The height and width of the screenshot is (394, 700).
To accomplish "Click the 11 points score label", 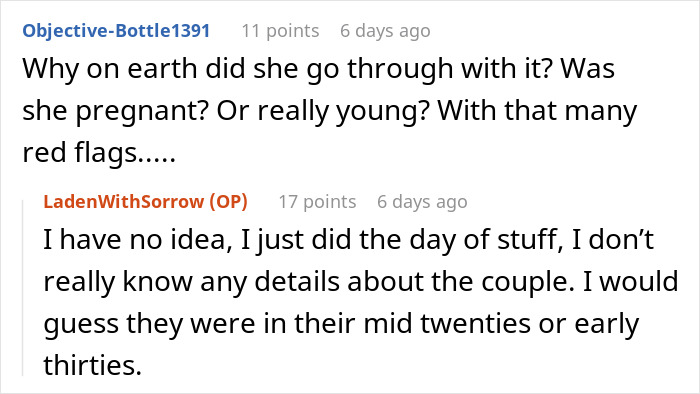I will pos(280,31).
